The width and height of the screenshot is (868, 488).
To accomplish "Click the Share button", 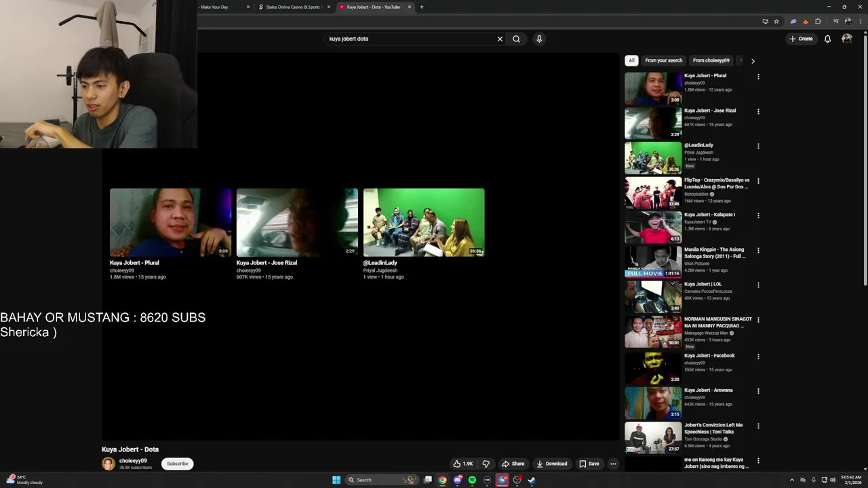I will pyautogui.click(x=513, y=464).
